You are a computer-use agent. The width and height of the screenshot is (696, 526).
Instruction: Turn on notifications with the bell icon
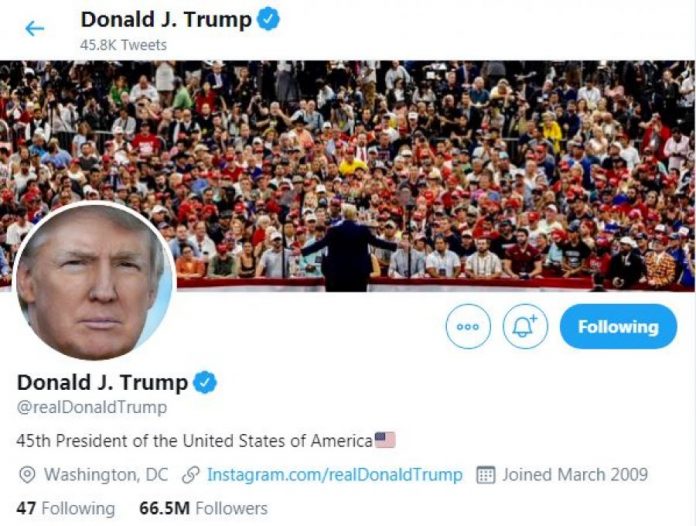pyautogui.click(x=525, y=326)
